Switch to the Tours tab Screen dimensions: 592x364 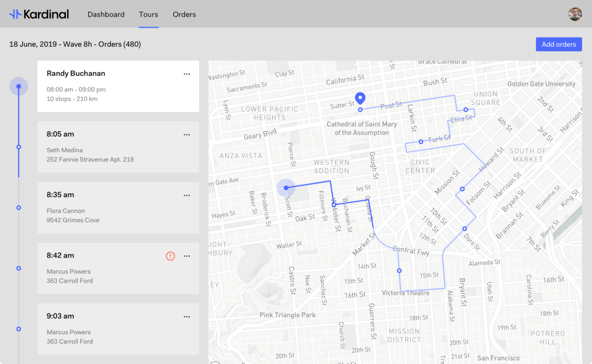tap(149, 14)
